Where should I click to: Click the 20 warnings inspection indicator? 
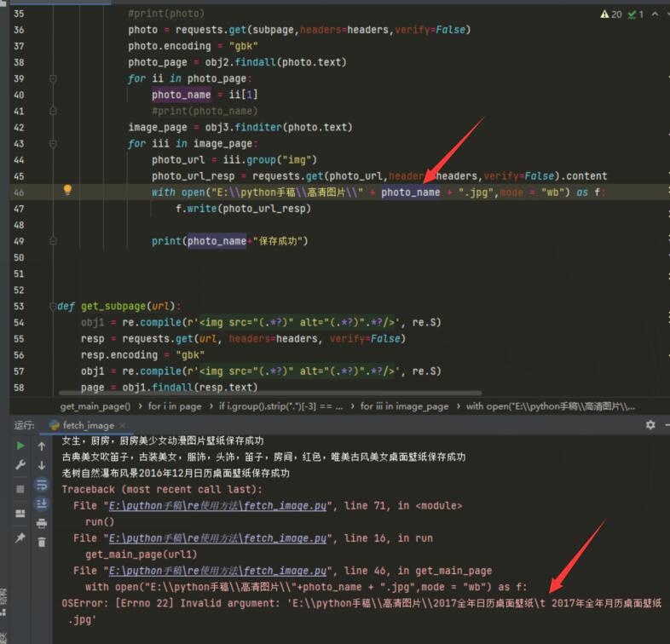(612, 14)
